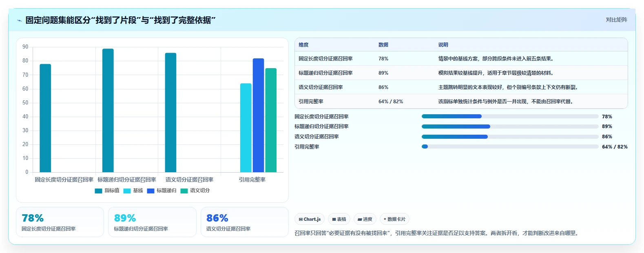Open the 86% 语义切分 KPI card
The width and height of the screenshot is (644, 253).
coord(244,222)
